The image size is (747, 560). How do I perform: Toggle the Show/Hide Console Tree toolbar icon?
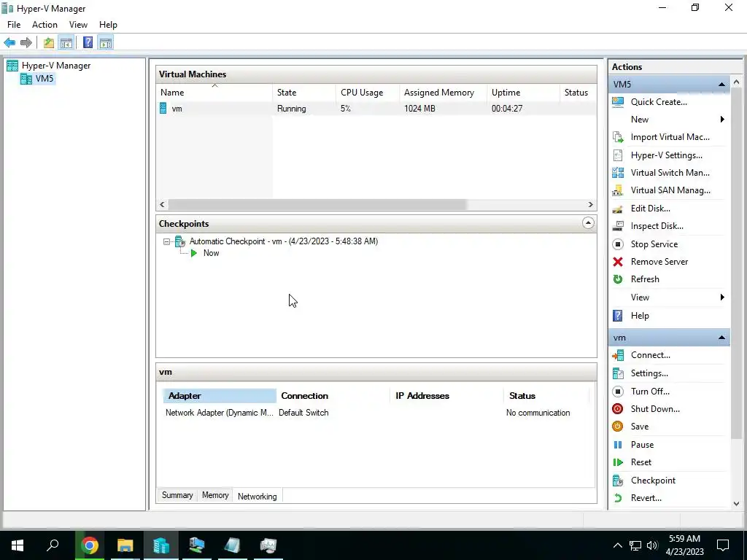[66, 43]
